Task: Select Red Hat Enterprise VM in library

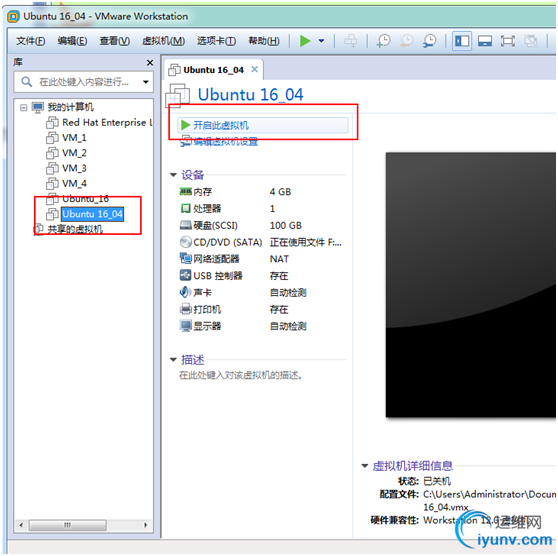Action: tap(107, 122)
